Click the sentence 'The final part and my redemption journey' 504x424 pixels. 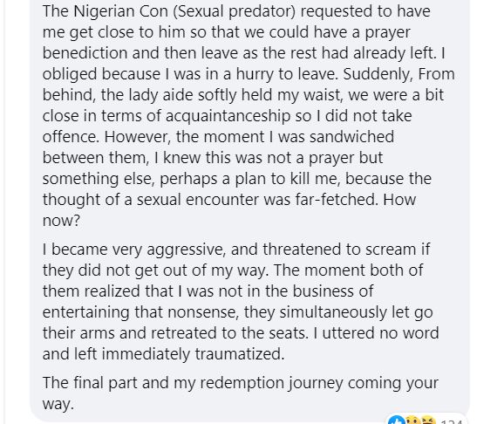click(240, 393)
